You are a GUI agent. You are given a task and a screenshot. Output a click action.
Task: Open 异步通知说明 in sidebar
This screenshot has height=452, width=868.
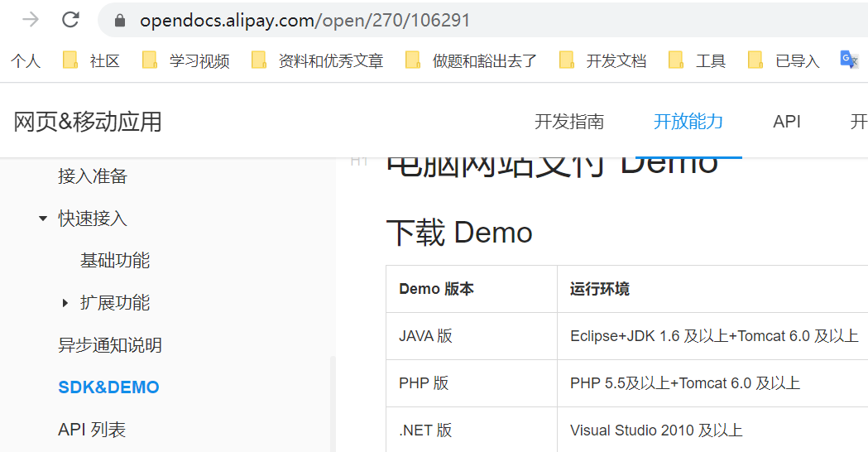pos(109,345)
